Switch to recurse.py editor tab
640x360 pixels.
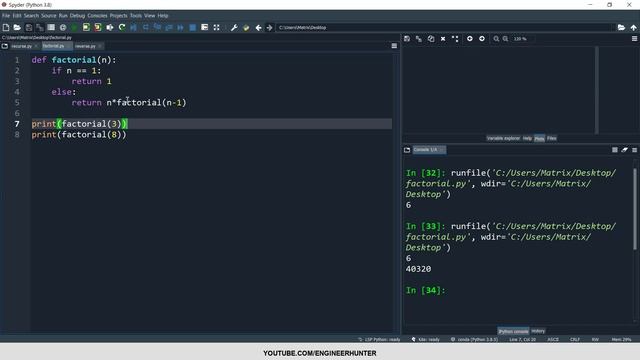point(22,46)
